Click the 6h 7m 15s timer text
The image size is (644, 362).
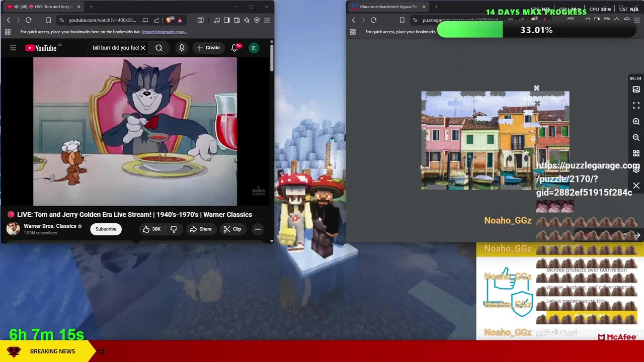click(x=46, y=334)
